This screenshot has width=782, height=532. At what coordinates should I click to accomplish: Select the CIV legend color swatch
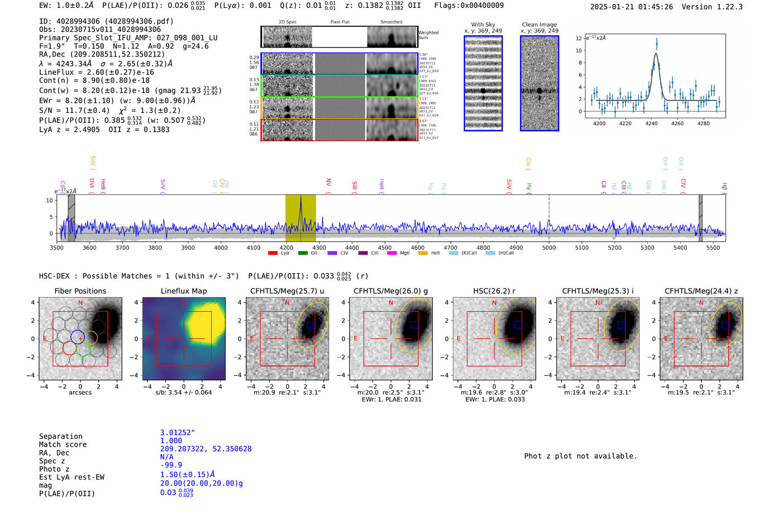coord(332,253)
